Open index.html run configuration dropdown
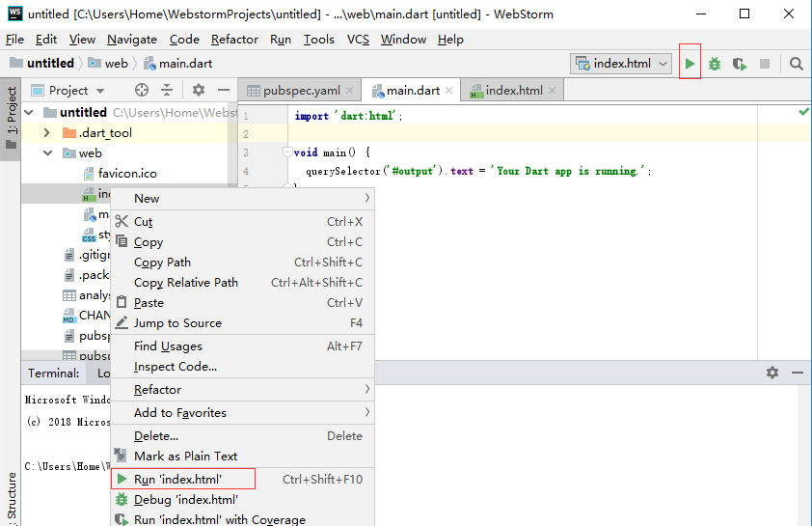The width and height of the screenshot is (812, 526). pyautogui.click(x=621, y=64)
